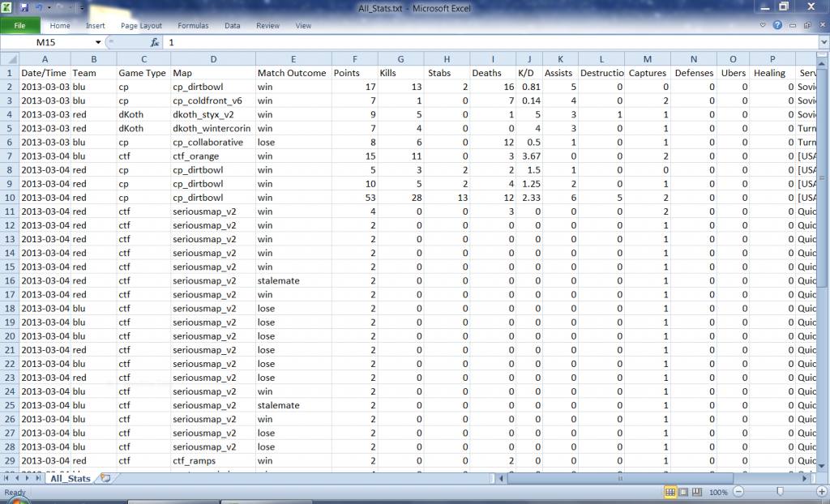Viewport: 830px width, 504px height.
Task: Expand the Name Box dropdown arrow
Action: [98, 42]
